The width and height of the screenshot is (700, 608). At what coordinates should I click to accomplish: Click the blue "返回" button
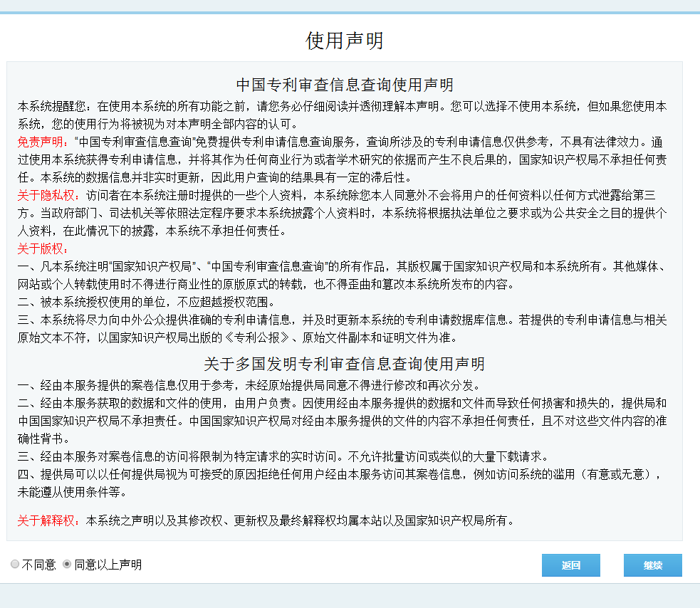pyautogui.click(x=570, y=565)
